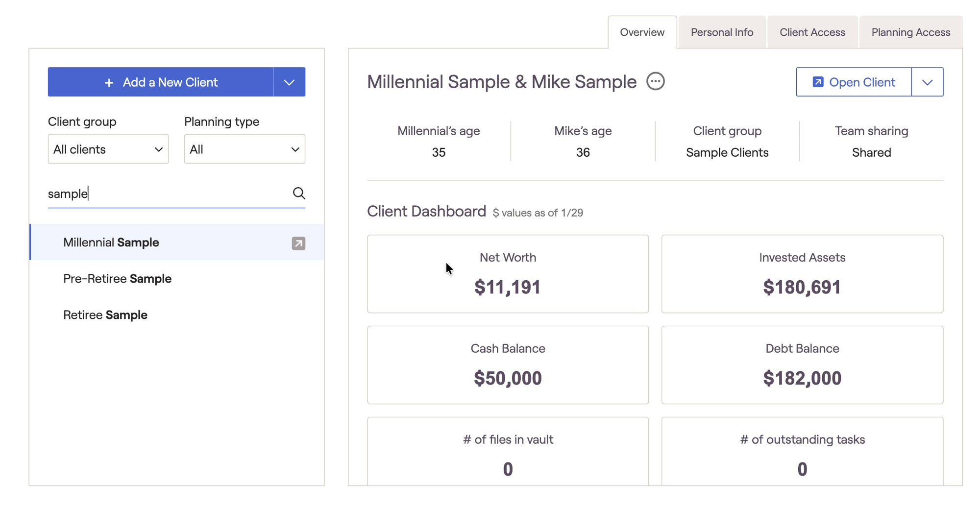Screen dimensions: 980x507
Task: Click into the client search field
Action: point(167,193)
